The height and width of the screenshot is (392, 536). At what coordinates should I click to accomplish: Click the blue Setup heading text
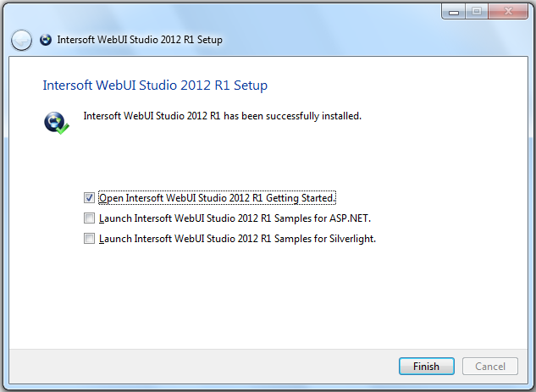(155, 86)
